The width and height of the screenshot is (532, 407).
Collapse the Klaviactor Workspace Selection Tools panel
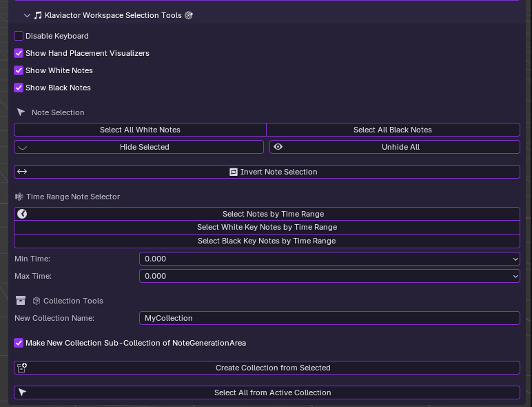tap(27, 15)
